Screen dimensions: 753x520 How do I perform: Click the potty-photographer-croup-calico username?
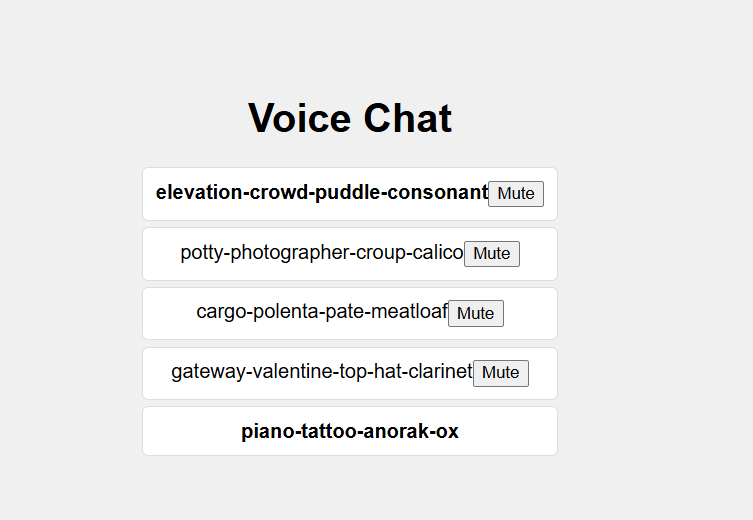coord(322,253)
